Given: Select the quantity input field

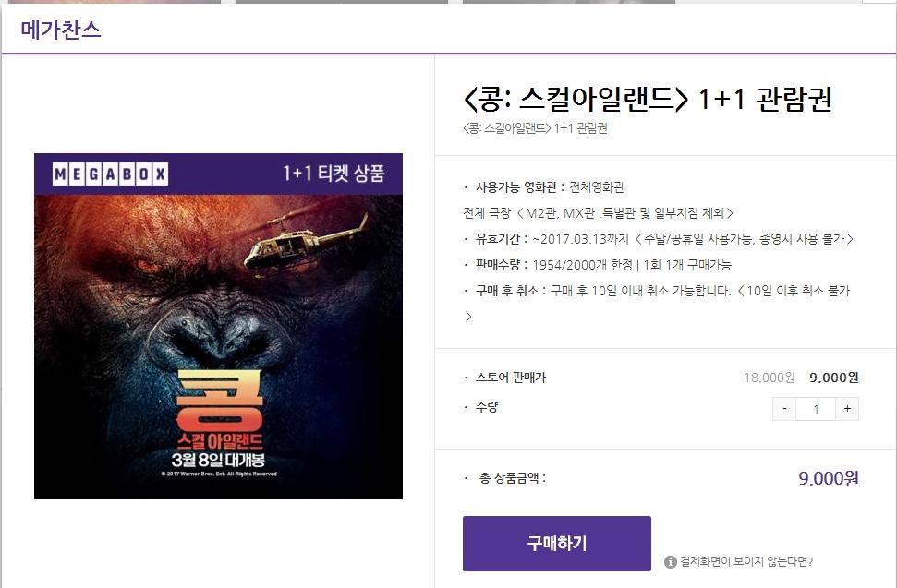Looking at the screenshot, I should click(x=816, y=409).
